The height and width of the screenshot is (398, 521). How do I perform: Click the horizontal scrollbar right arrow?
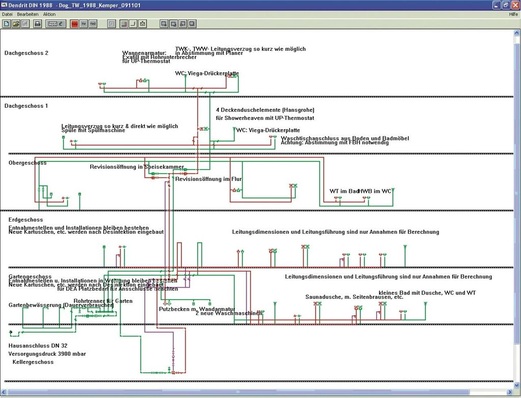point(509,392)
